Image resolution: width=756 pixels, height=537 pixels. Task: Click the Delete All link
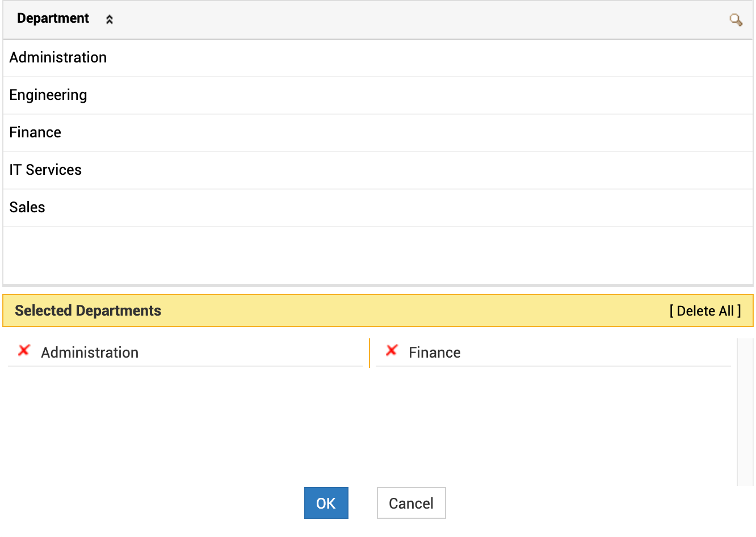coord(705,311)
